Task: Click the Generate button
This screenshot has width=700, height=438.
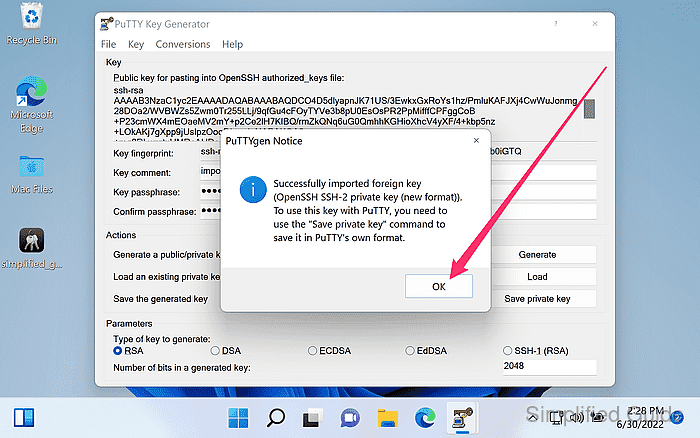Action: (537, 254)
